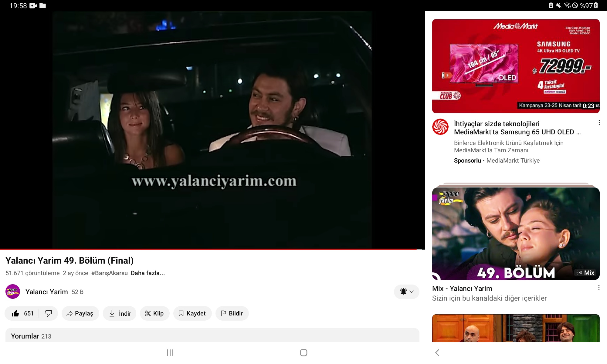
Task: Tap the 19:58 clock in status bar
Action: [18, 5]
